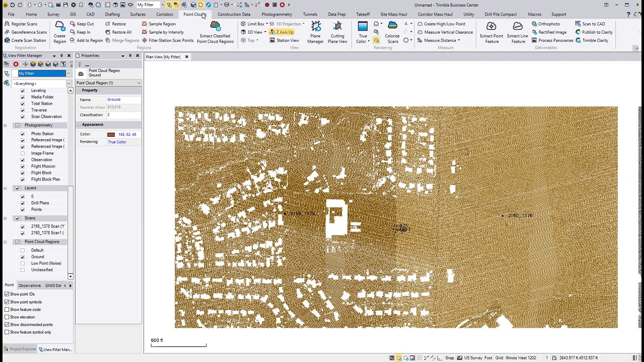This screenshot has height=362, width=644.
Task: Switch to the Observations tab
Action: pyautogui.click(x=30, y=286)
